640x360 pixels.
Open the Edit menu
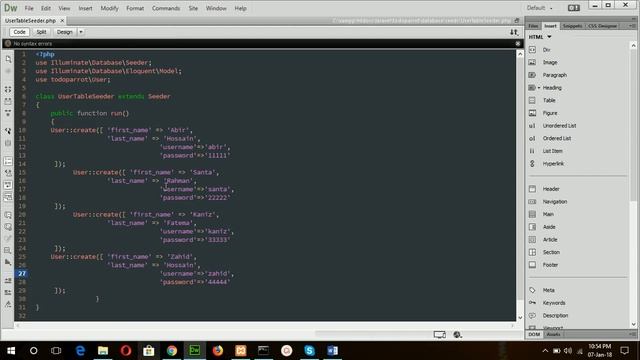tap(46, 8)
